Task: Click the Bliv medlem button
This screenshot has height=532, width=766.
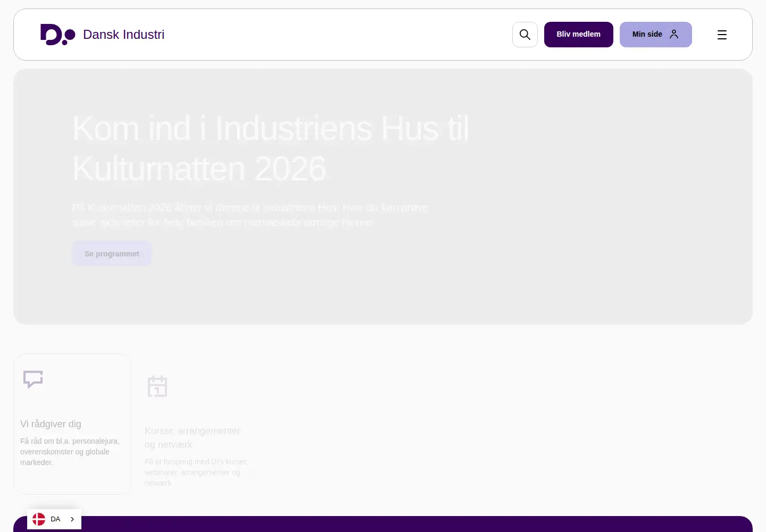Action: point(579,35)
